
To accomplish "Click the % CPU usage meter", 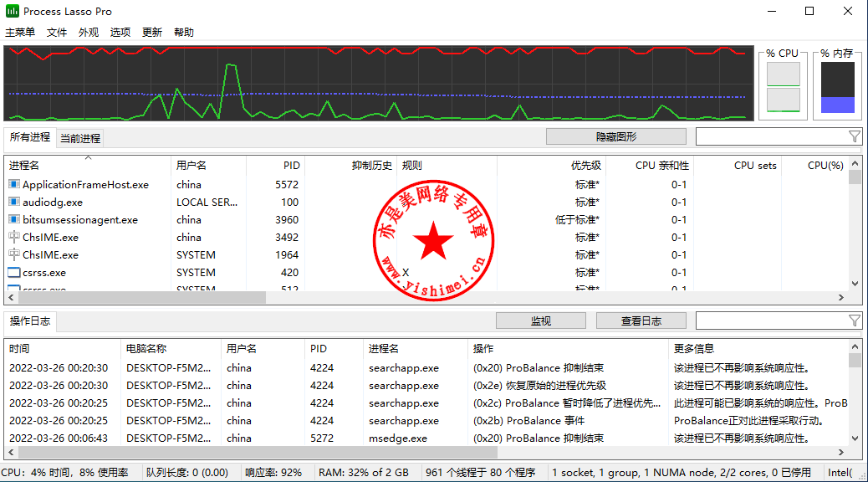I will pyautogui.click(x=784, y=87).
